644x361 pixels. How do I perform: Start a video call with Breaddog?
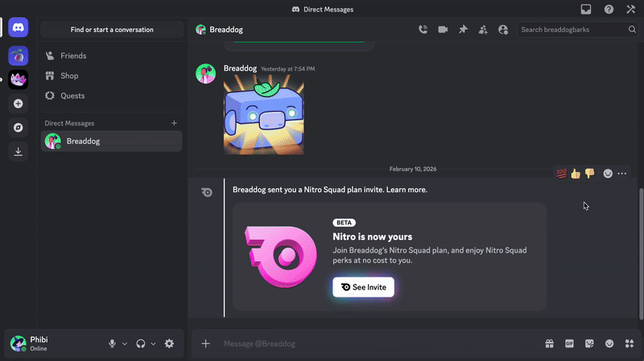[x=443, y=30]
